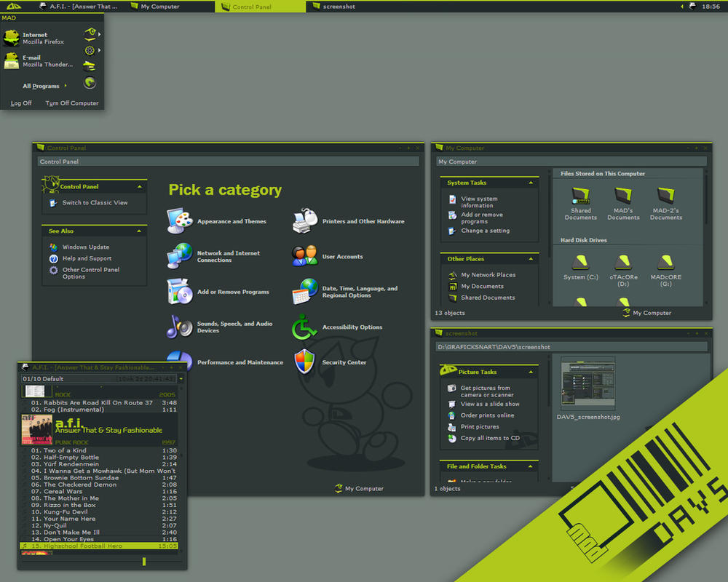Image resolution: width=728 pixels, height=582 pixels.
Task: Select track 02. Fog (Instrumental)
Action: (x=99, y=410)
